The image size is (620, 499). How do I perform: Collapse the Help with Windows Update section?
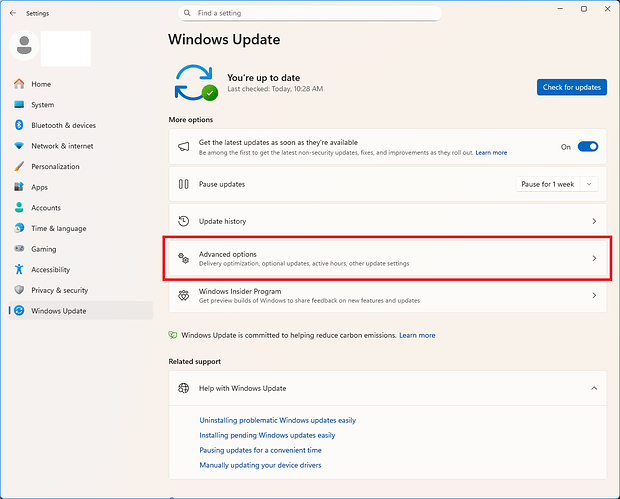coord(594,388)
